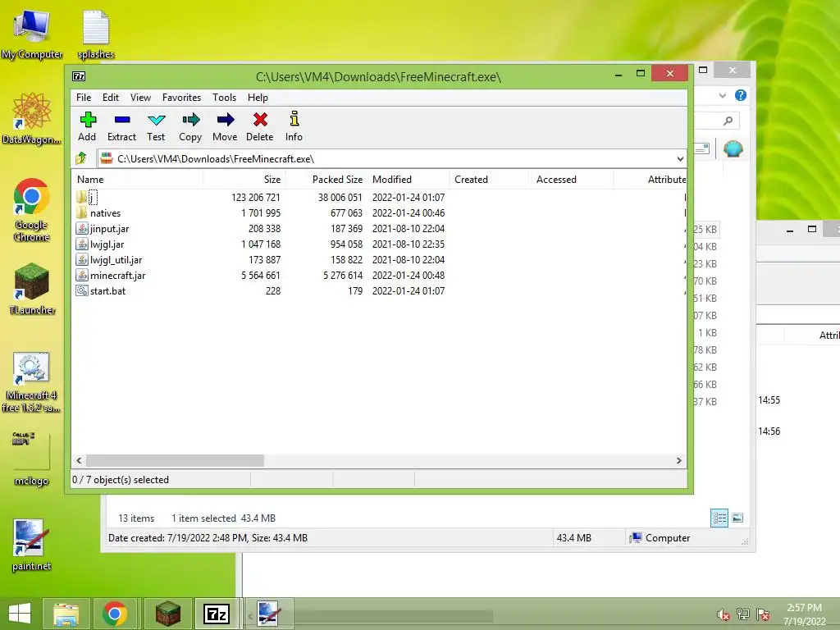This screenshot has width=840, height=630.
Task: Switch to paint.net in the taskbar
Action: click(x=268, y=614)
